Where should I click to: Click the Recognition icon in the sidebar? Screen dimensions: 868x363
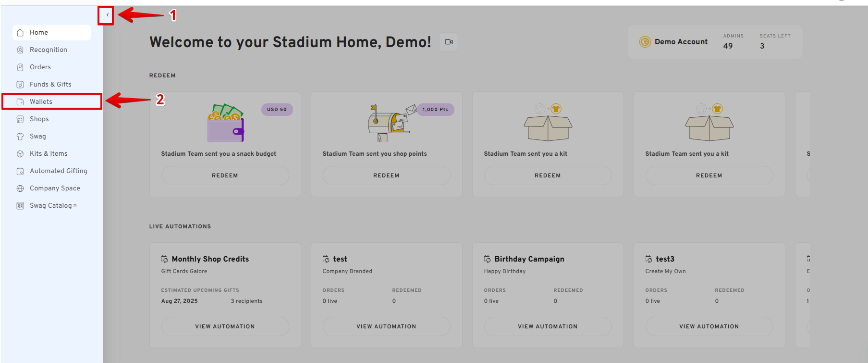20,50
